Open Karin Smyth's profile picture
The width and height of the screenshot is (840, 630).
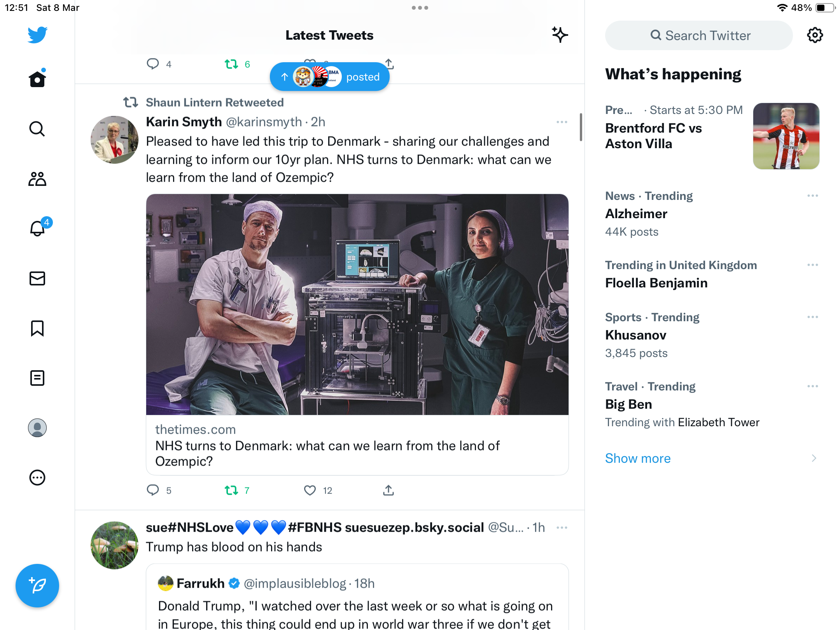click(x=114, y=140)
